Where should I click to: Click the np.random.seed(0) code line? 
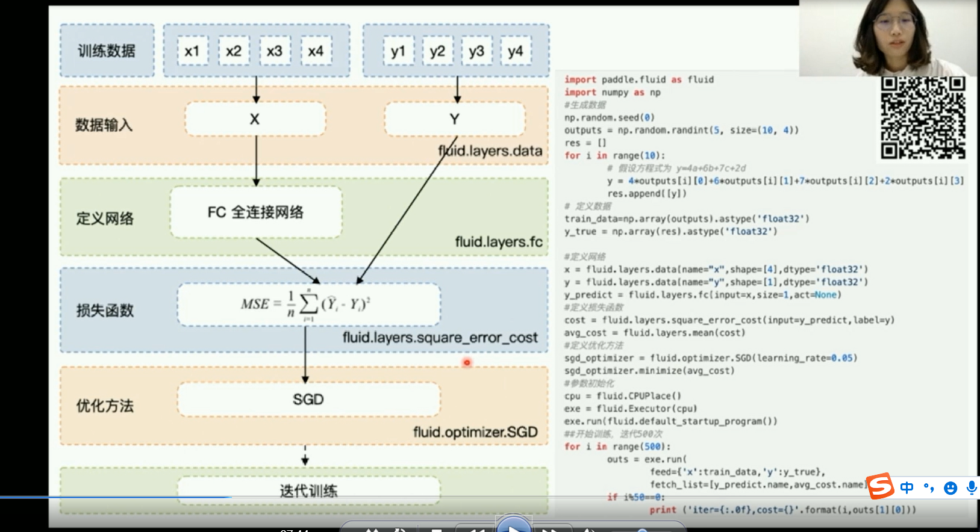point(610,117)
